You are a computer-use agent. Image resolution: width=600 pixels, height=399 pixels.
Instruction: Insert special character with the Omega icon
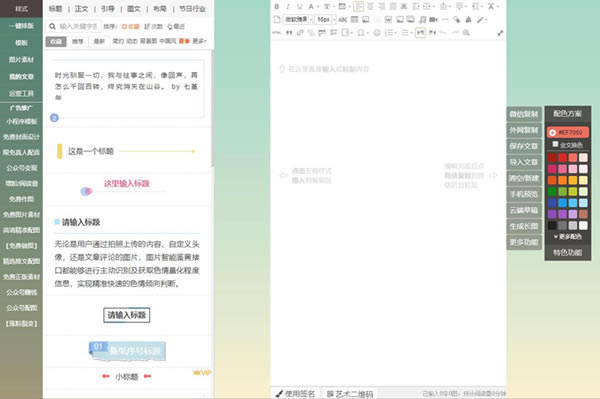pos(360,33)
